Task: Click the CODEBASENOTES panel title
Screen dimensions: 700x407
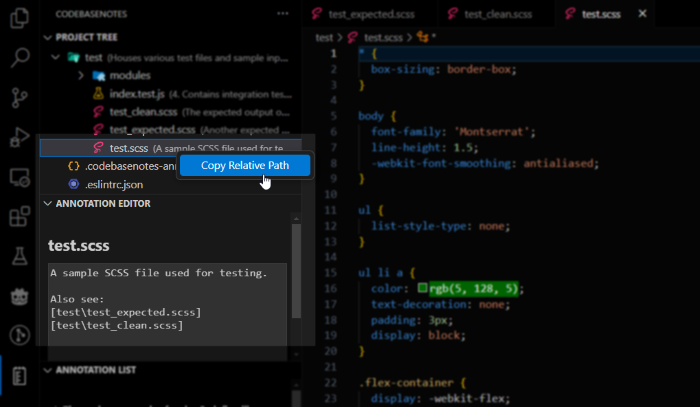Action: tap(91, 14)
